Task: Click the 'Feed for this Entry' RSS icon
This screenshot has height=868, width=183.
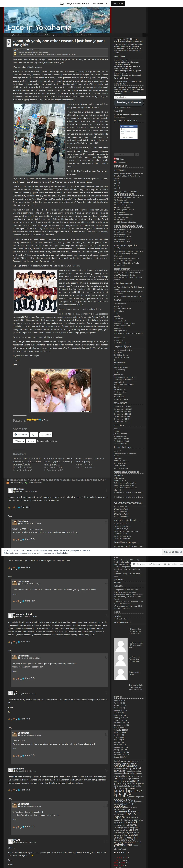Action: click(x=8, y=482)
